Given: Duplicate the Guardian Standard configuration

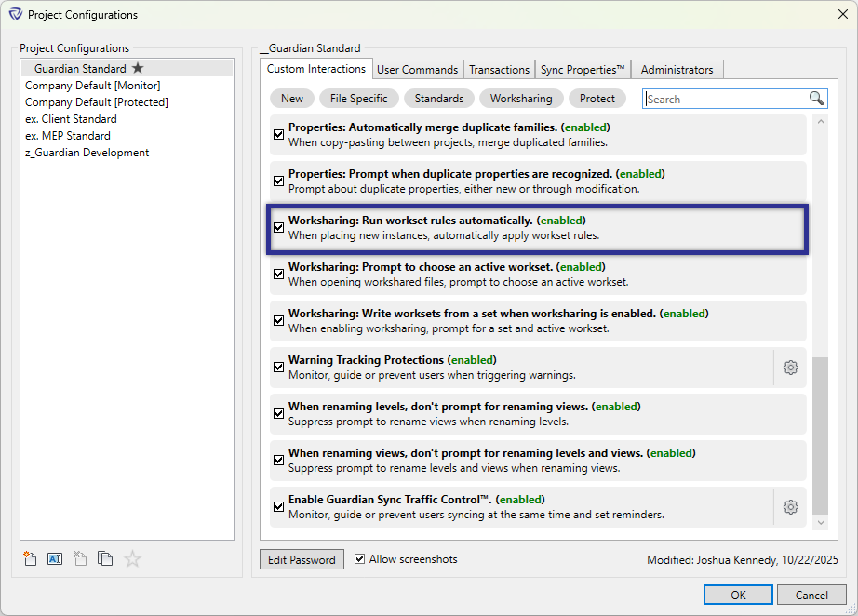Looking at the screenshot, I should pyautogui.click(x=105, y=558).
